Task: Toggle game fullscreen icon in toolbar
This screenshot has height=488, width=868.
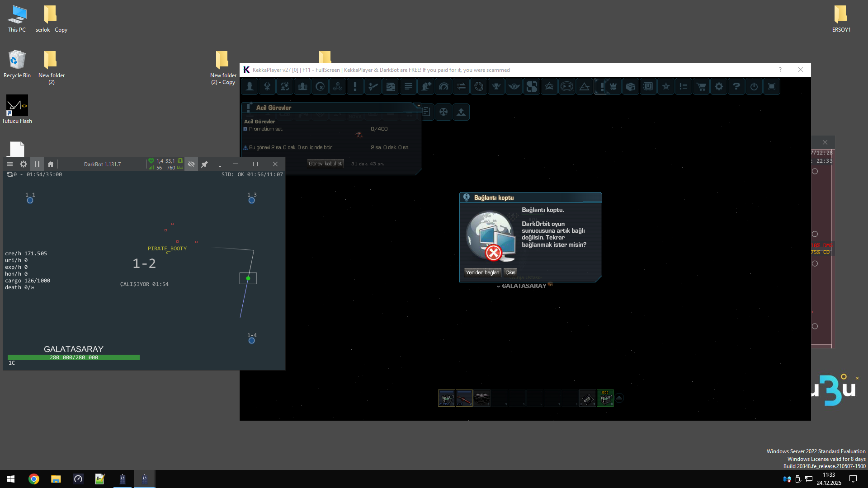Action: 772,86
